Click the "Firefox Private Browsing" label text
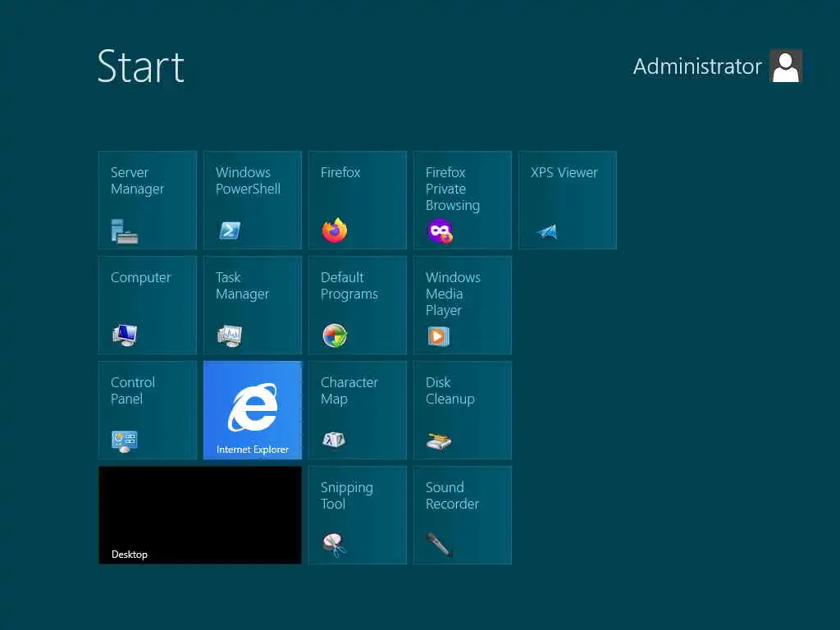Screen dimensions: 840x630 point(453,189)
